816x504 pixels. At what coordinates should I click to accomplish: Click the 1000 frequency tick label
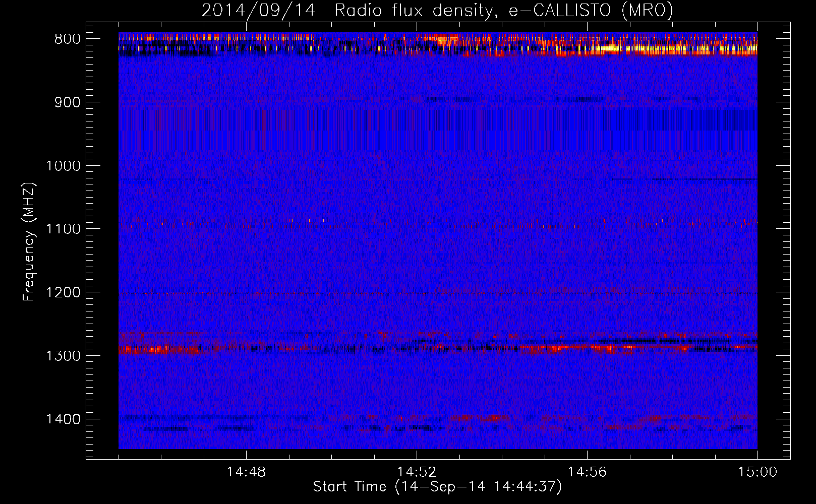coord(63,166)
